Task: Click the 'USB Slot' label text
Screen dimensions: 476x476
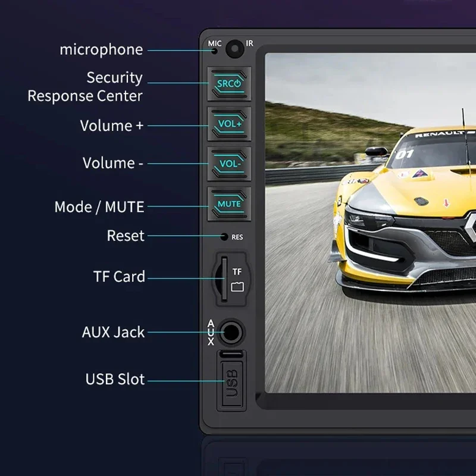Action: [115, 379]
